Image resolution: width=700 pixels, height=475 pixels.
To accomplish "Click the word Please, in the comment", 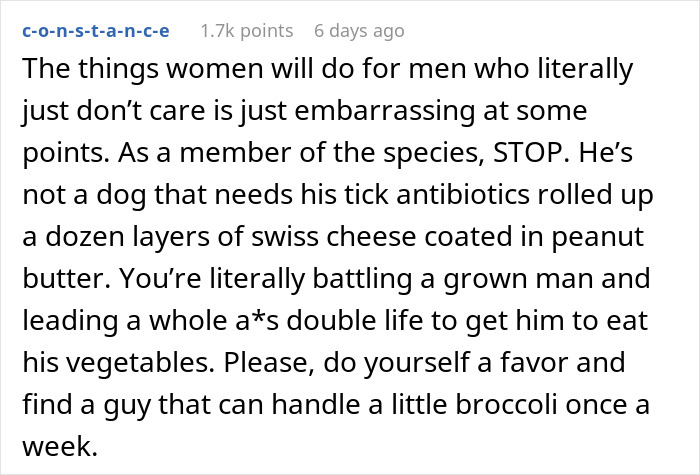I will [x=270, y=362].
